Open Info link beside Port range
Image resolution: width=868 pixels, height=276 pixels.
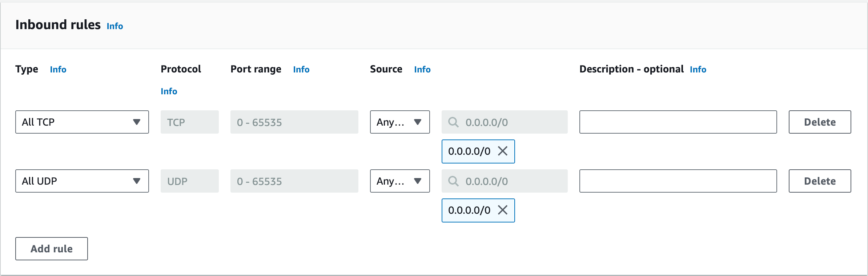301,70
